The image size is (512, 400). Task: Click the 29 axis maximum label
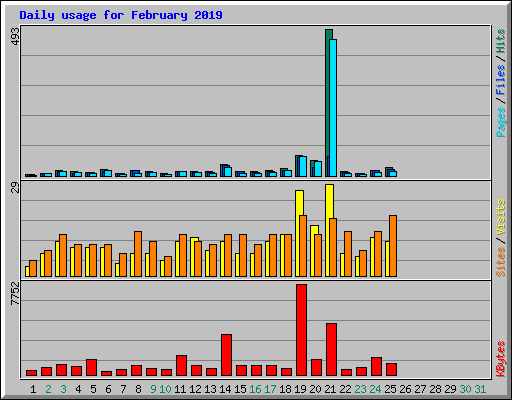point(15,187)
